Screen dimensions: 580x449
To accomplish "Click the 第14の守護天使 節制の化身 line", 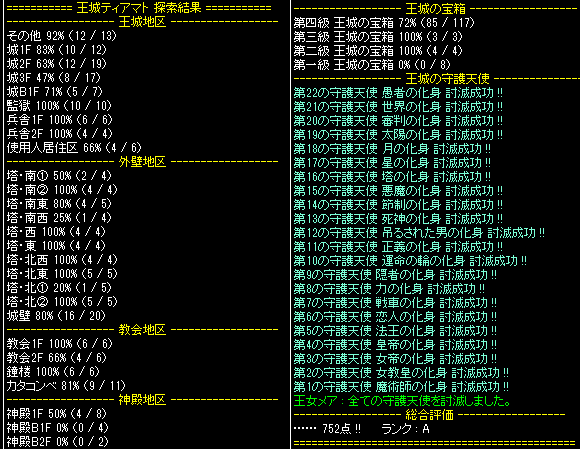I will tap(398, 205).
